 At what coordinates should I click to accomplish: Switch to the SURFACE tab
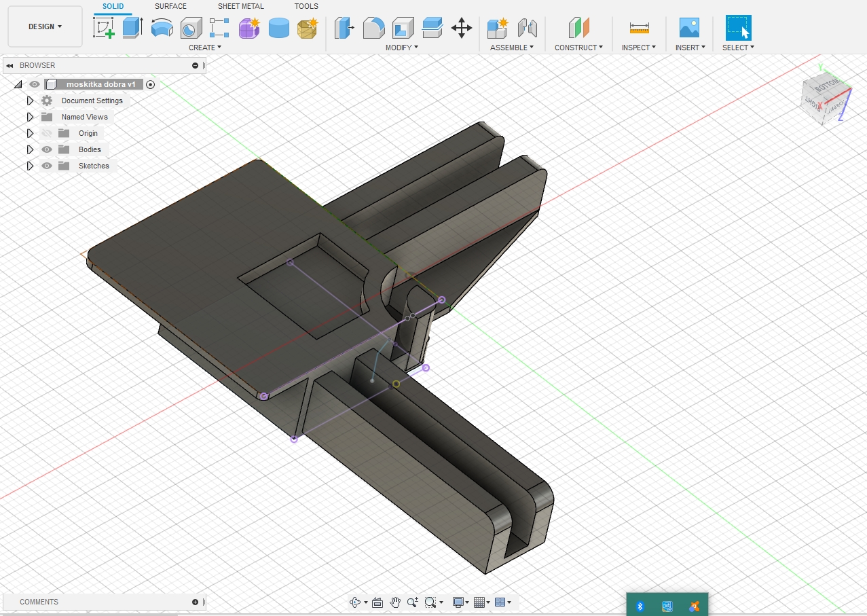click(170, 6)
